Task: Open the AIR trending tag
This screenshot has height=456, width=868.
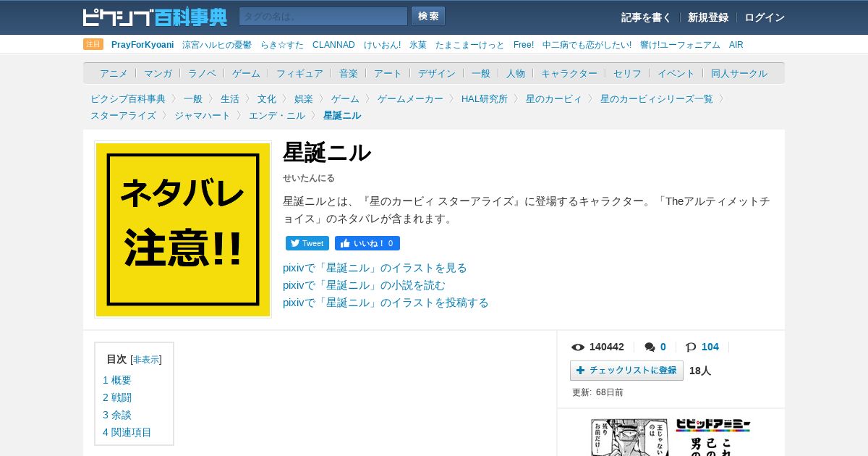Action: pyautogui.click(x=736, y=45)
